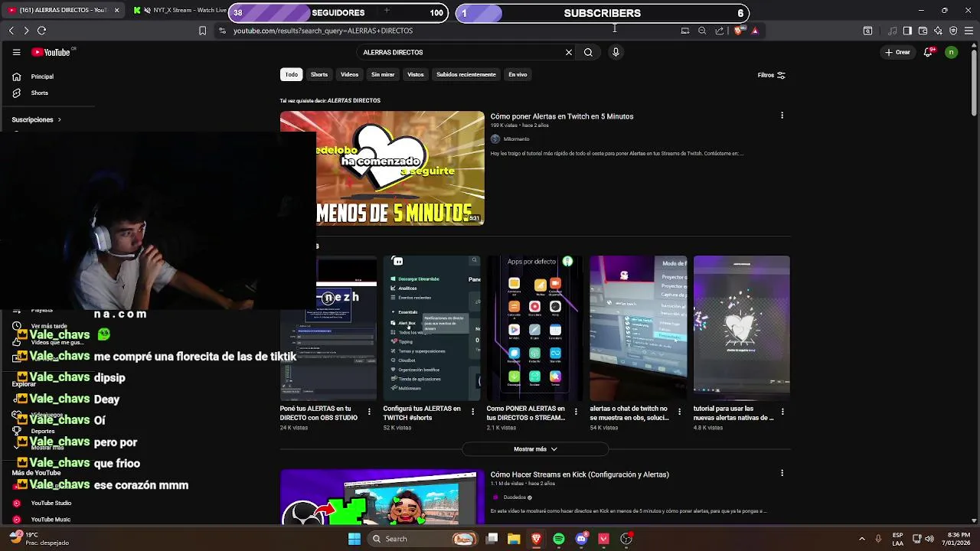The width and height of the screenshot is (980, 551).
Task: Open the Brave main menu
Action: point(969,31)
